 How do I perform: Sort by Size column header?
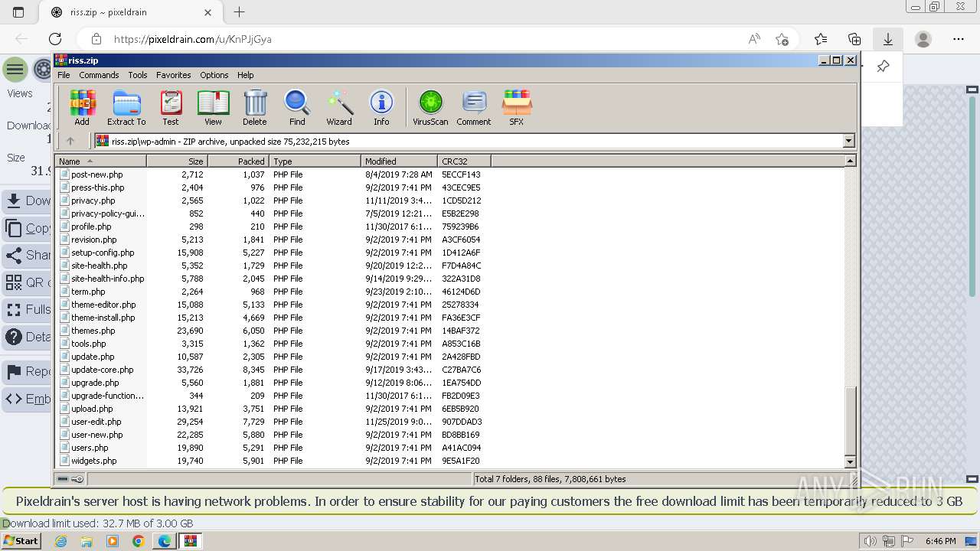(x=177, y=161)
